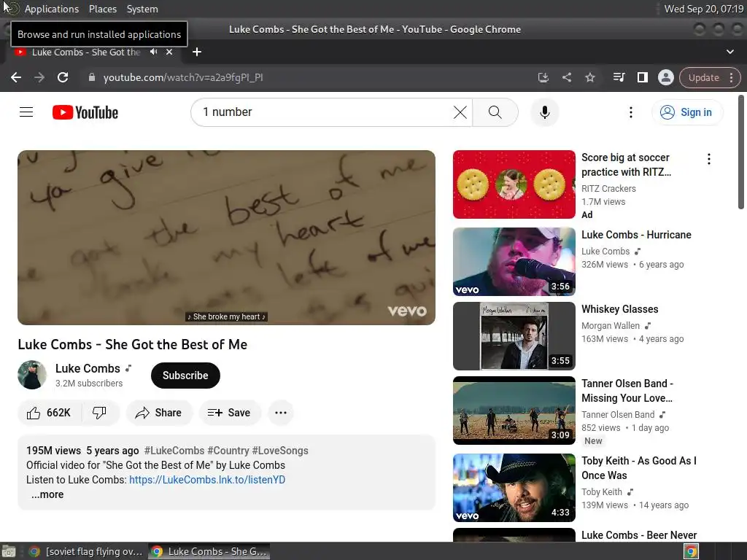Bookmark this tab with star
Image resolution: width=747 pixels, height=560 pixels.
click(589, 77)
